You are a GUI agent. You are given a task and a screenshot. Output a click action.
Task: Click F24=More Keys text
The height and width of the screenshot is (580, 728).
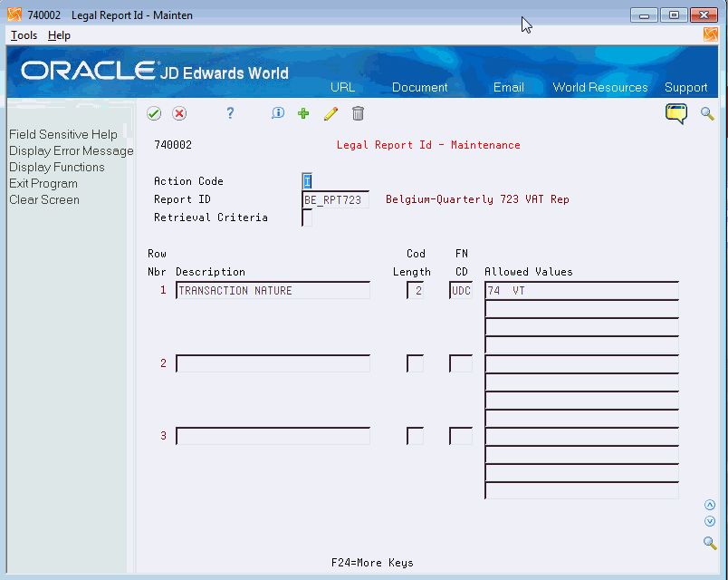(x=372, y=563)
